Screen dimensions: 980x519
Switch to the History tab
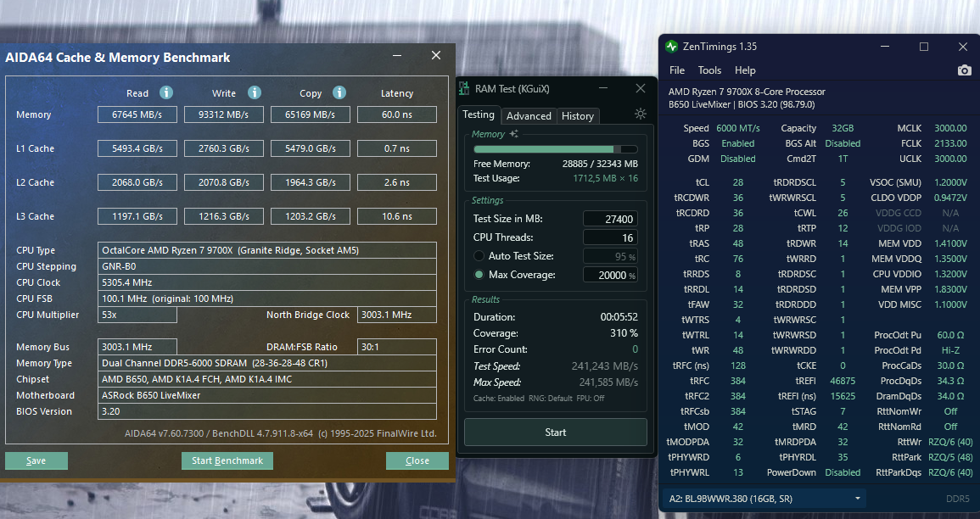(578, 116)
